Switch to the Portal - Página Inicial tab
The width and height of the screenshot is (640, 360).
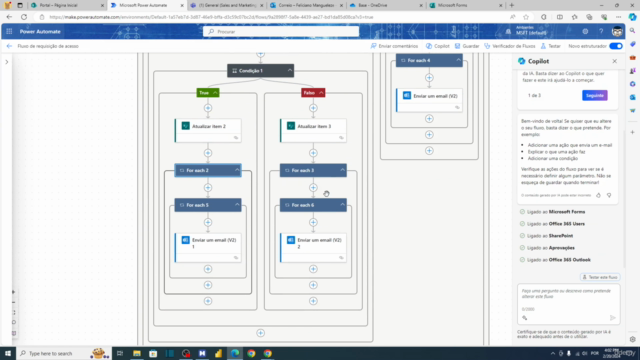(x=67, y=5)
